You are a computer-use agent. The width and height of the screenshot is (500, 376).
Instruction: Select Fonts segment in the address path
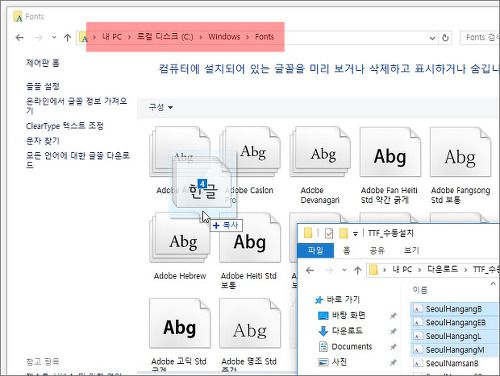click(264, 37)
